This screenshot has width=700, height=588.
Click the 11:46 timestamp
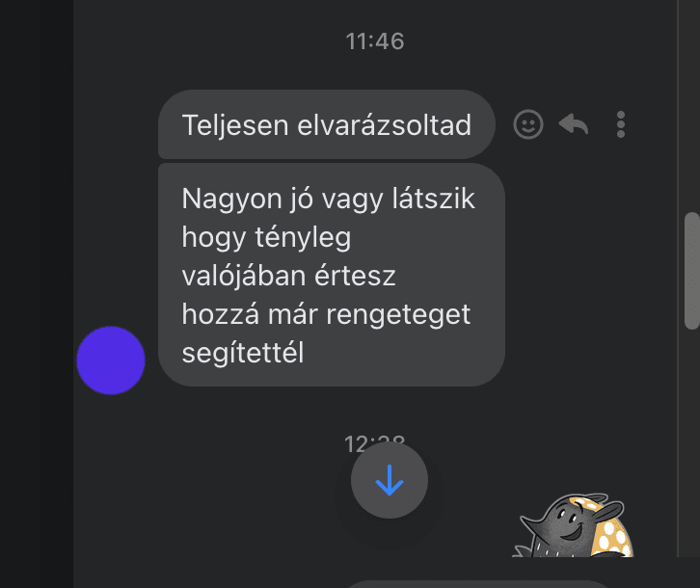click(x=375, y=41)
